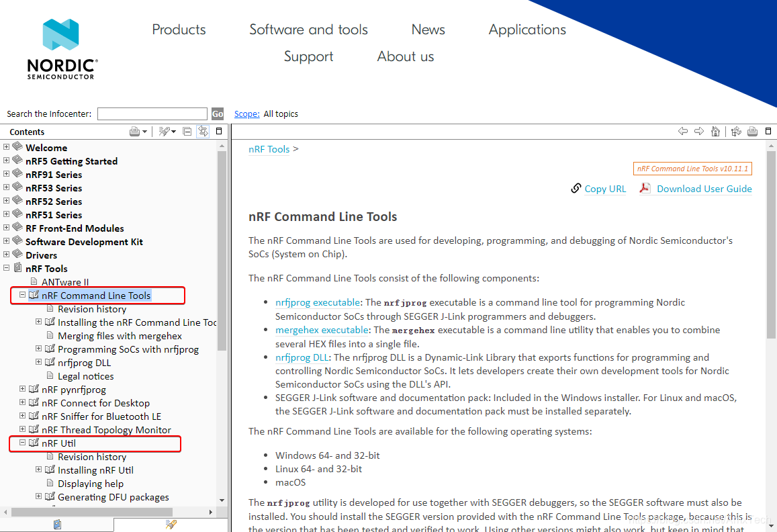
Task: Click the Go search button
Action: pyautogui.click(x=218, y=114)
